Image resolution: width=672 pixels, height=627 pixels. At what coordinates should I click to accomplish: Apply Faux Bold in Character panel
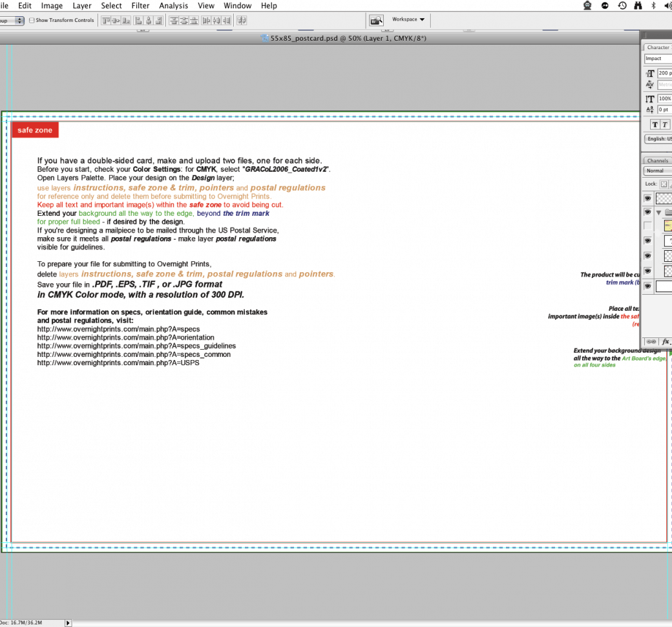pyautogui.click(x=655, y=125)
